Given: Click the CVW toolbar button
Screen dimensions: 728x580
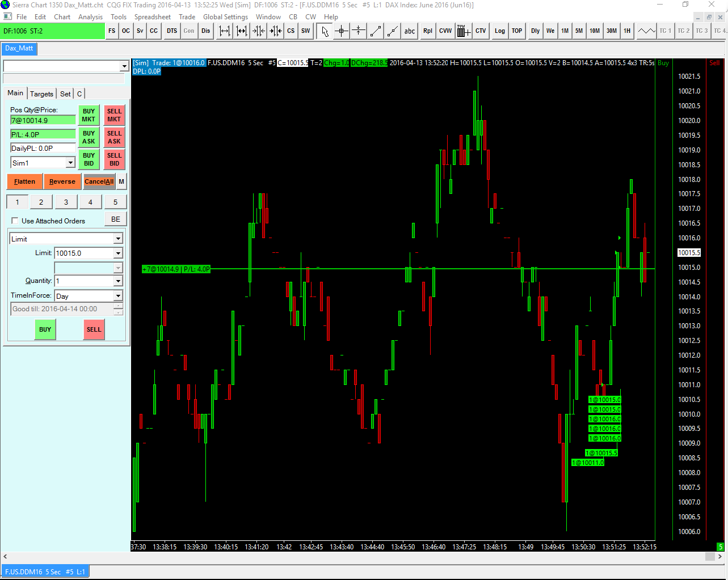Looking at the screenshot, I should (445, 31).
